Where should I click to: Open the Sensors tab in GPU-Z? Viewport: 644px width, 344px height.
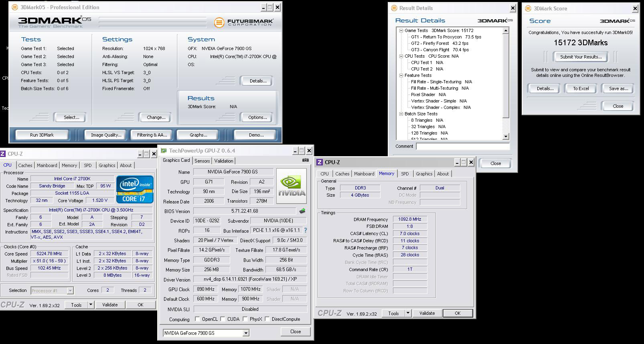point(202,161)
